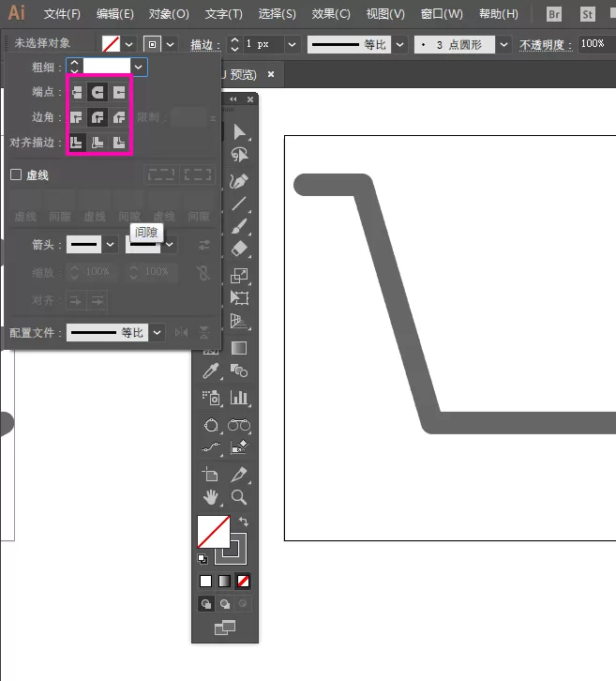Align stroke to center in 对齐描边
Viewport: 616px width, 681px height.
[76, 143]
